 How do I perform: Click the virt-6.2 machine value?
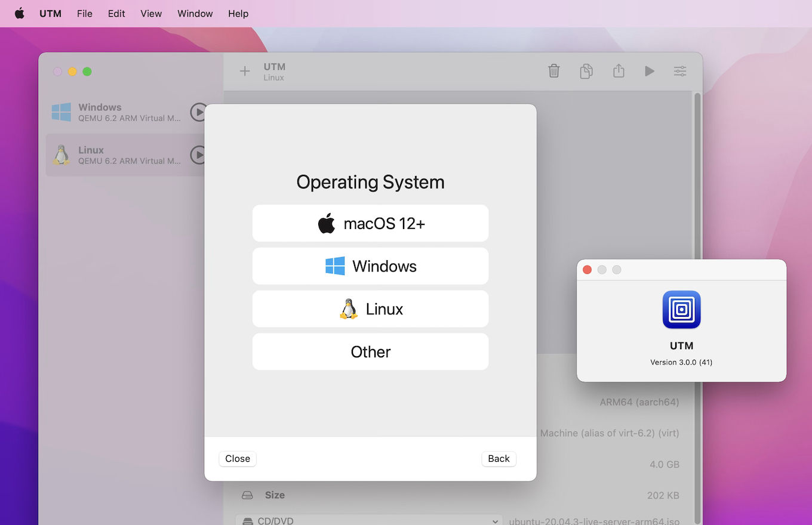pos(610,433)
